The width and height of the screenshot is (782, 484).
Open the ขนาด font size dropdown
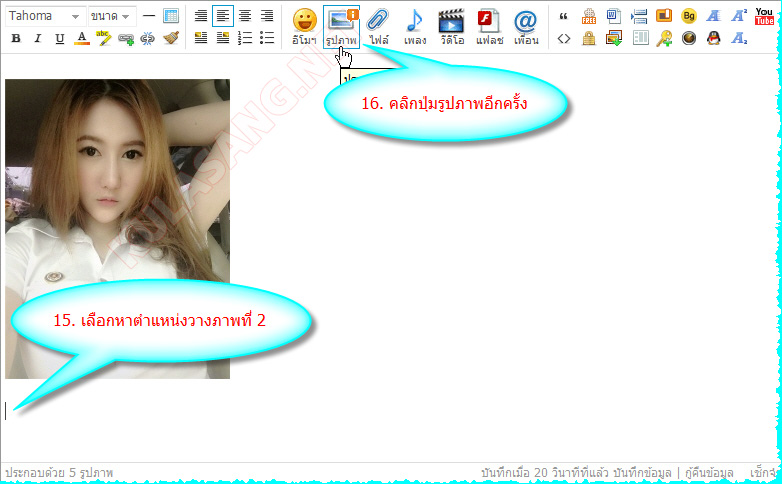point(111,16)
